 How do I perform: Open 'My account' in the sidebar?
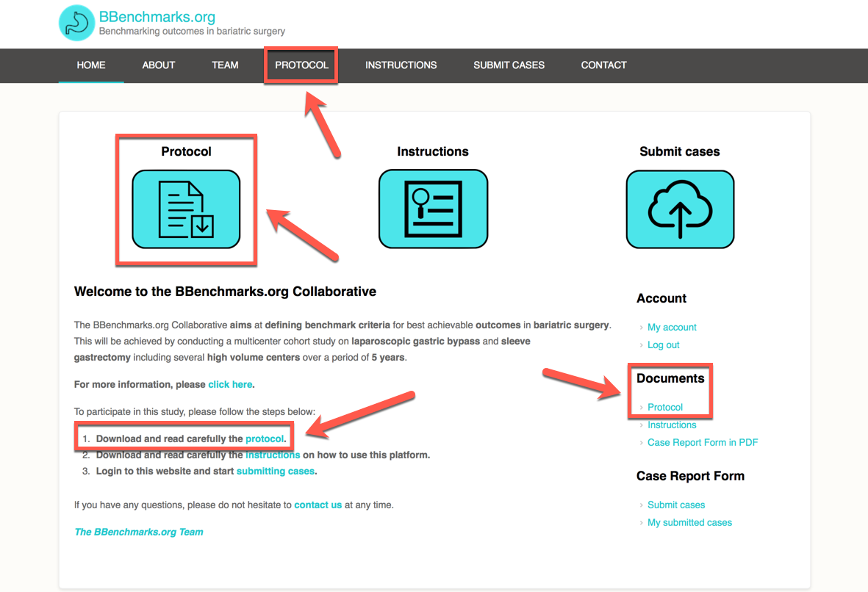pyautogui.click(x=672, y=328)
